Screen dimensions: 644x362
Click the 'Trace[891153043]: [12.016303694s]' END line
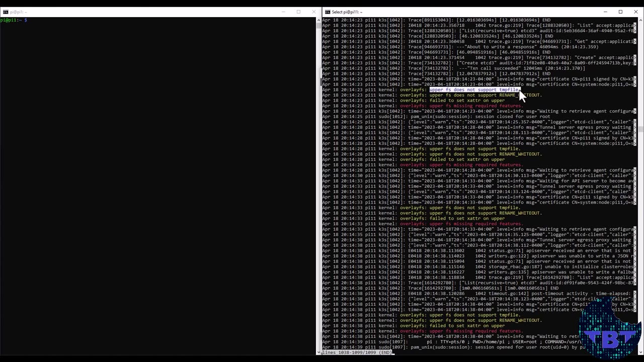[x=436, y=20]
